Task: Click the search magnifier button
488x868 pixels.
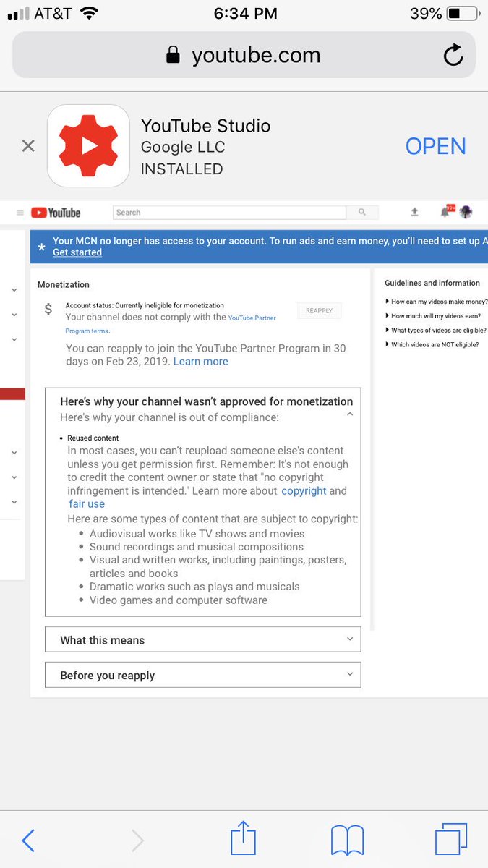Action: click(x=361, y=213)
